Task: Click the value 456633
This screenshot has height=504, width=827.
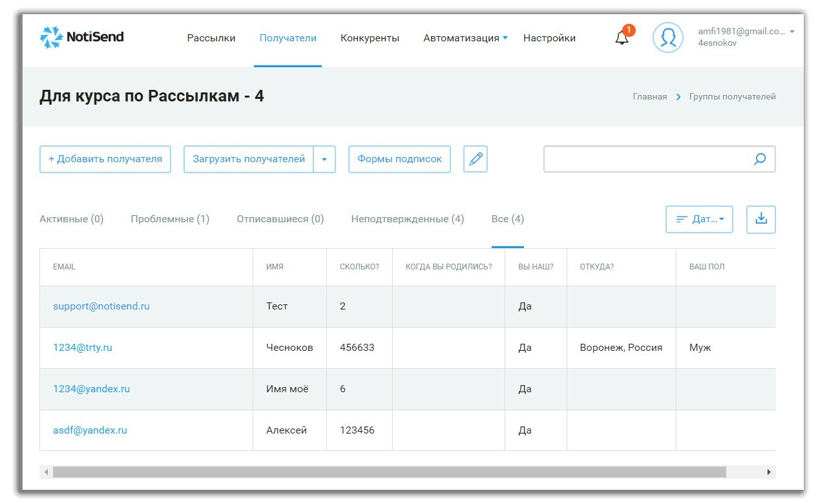Action: click(x=357, y=348)
